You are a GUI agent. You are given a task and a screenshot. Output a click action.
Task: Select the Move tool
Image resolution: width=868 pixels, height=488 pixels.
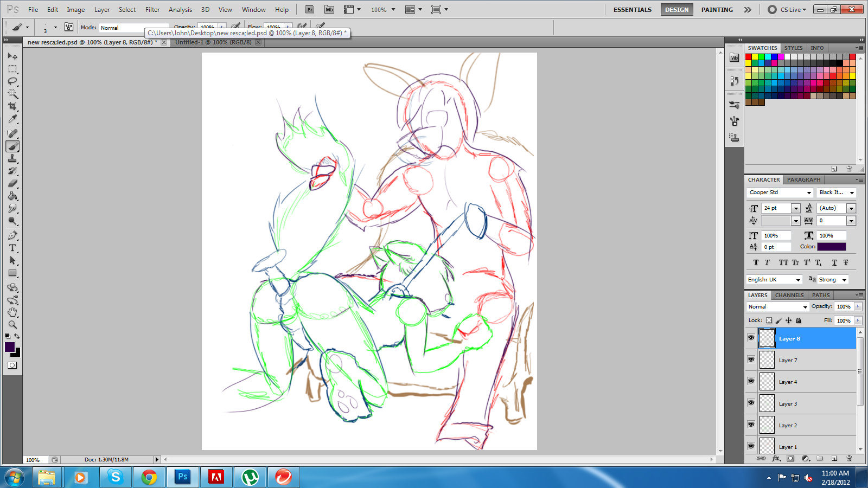pyautogui.click(x=12, y=56)
